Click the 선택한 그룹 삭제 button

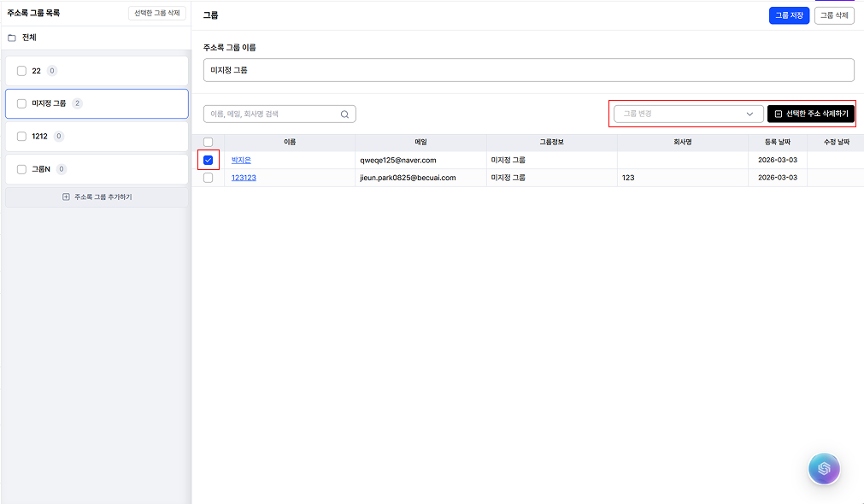click(x=157, y=13)
